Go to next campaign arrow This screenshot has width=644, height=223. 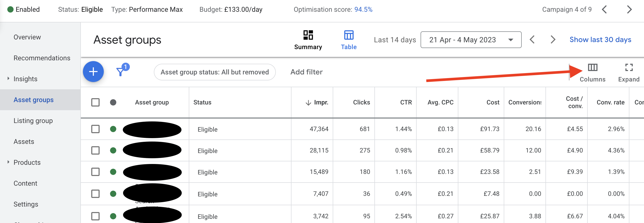(629, 10)
